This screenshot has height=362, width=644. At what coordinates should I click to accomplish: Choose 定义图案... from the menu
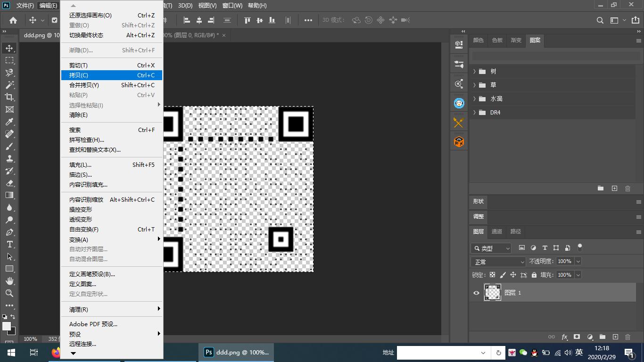tap(83, 284)
